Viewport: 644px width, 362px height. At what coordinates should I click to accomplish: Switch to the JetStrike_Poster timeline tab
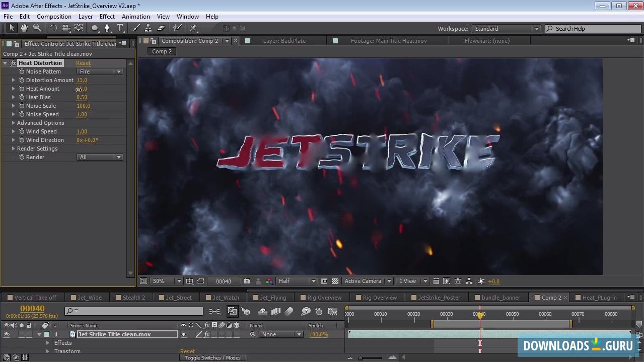(439, 298)
